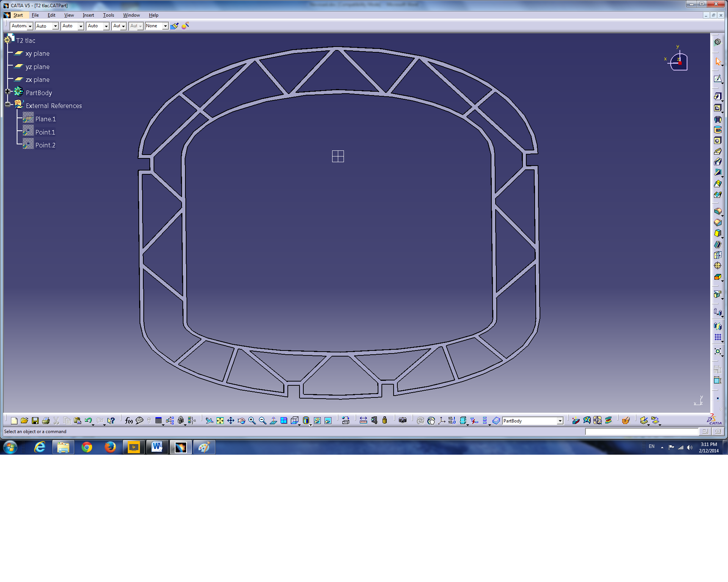Click the Capture camera icon
Viewport: 728px width, 582px height.
pyautogui.click(x=403, y=420)
